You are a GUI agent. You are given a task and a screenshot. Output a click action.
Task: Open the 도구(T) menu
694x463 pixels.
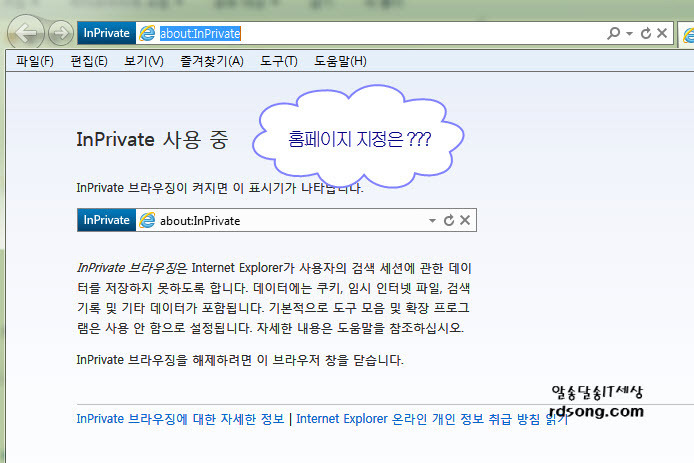coord(279,61)
